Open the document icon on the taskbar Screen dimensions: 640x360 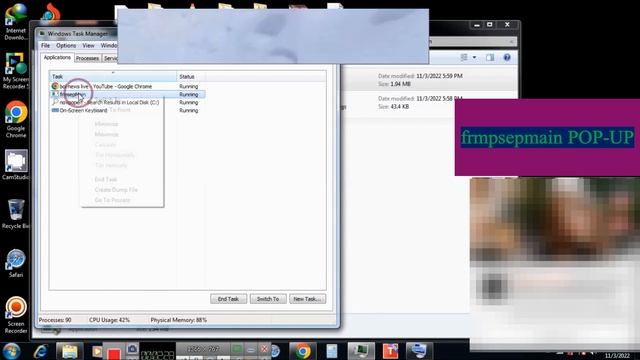(332, 351)
